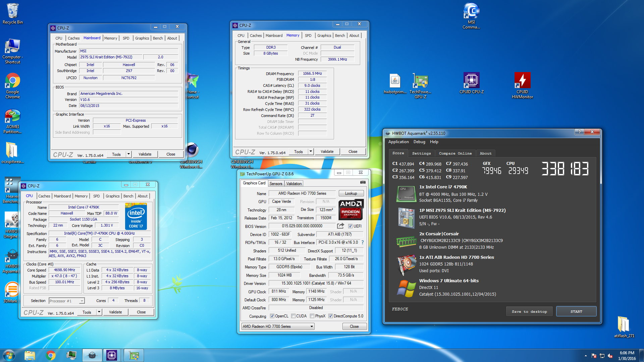The width and height of the screenshot is (644, 362).
Task: Click AMD Radeon Graphics logo in GPU-Z
Action: click(x=351, y=209)
